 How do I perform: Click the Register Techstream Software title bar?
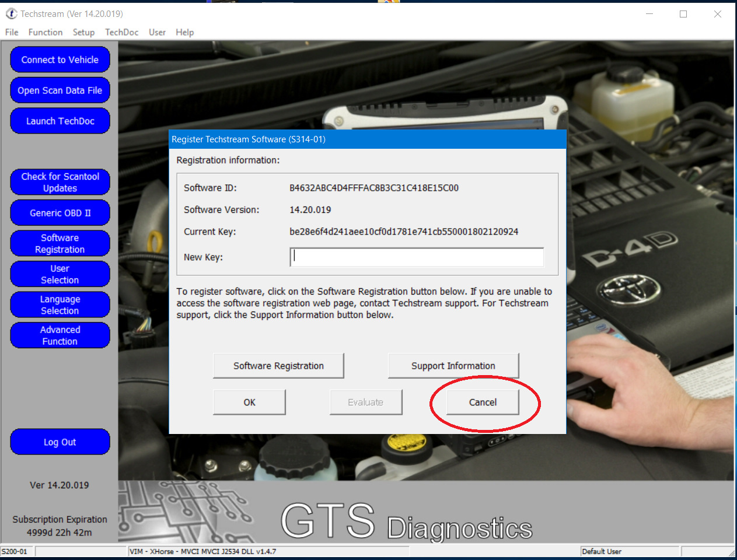[368, 139]
